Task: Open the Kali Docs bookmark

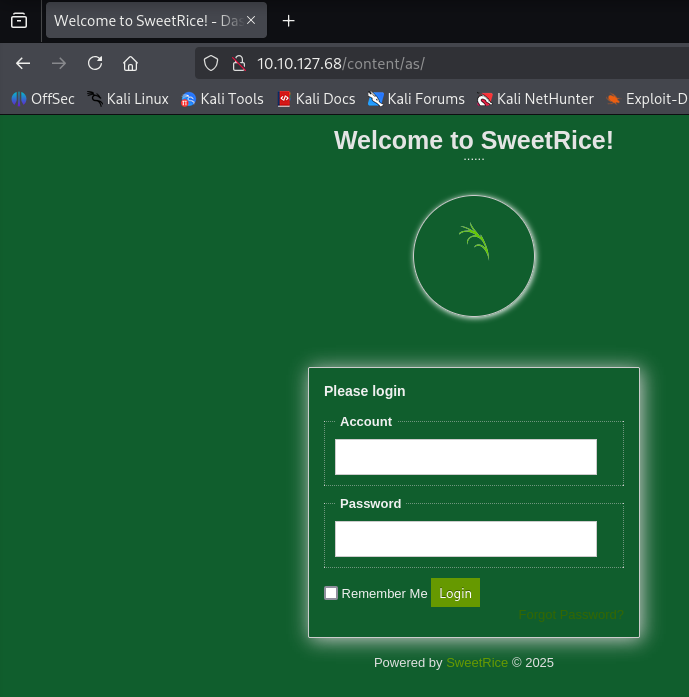Action: click(316, 99)
